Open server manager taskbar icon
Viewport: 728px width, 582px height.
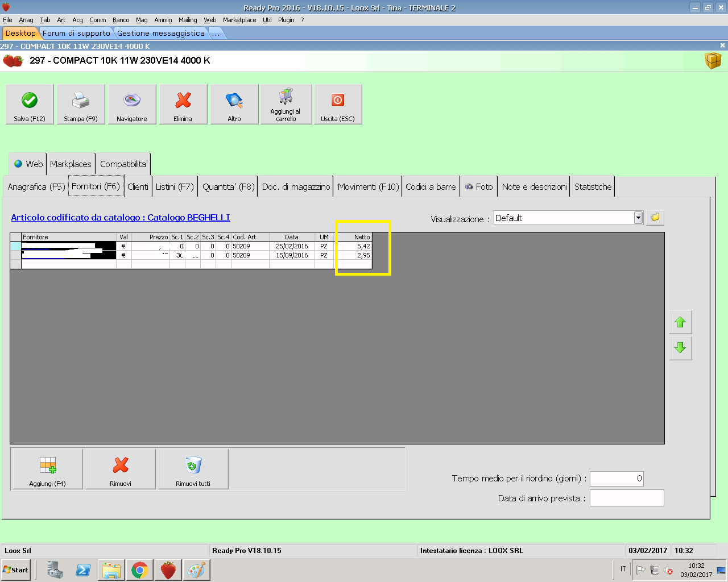tap(55, 570)
